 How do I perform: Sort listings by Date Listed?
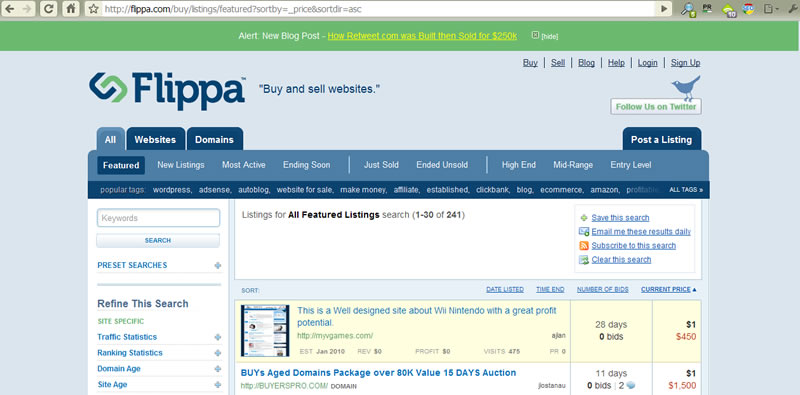(x=505, y=289)
